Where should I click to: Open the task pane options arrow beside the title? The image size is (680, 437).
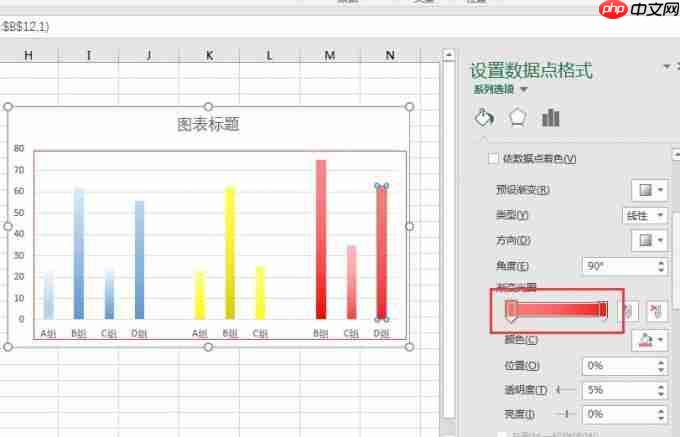(x=667, y=66)
